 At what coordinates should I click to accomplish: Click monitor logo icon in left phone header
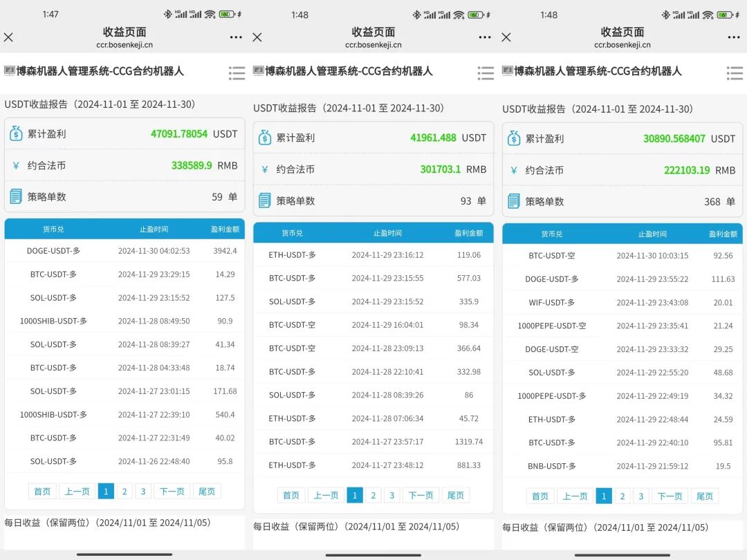pyautogui.click(x=10, y=71)
